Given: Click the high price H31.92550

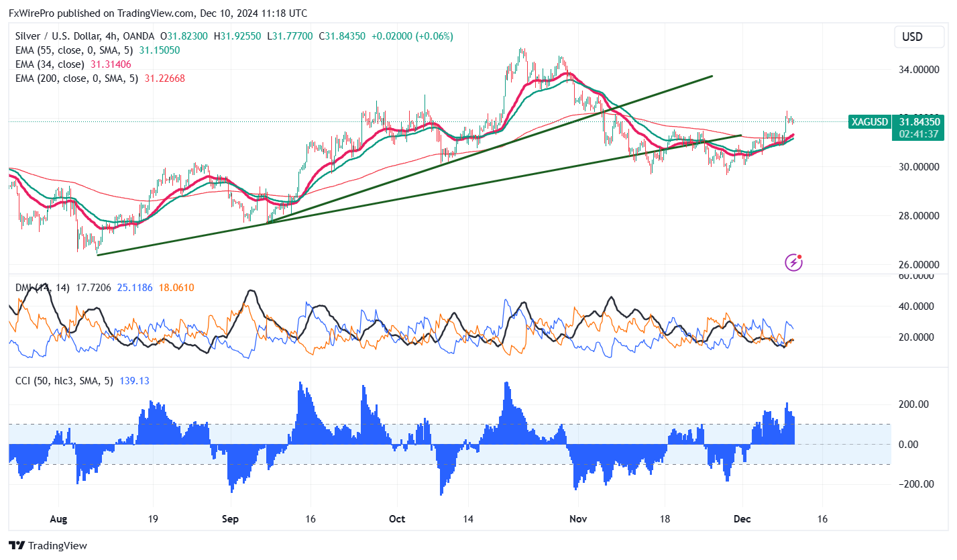Looking at the screenshot, I should point(239,36).
